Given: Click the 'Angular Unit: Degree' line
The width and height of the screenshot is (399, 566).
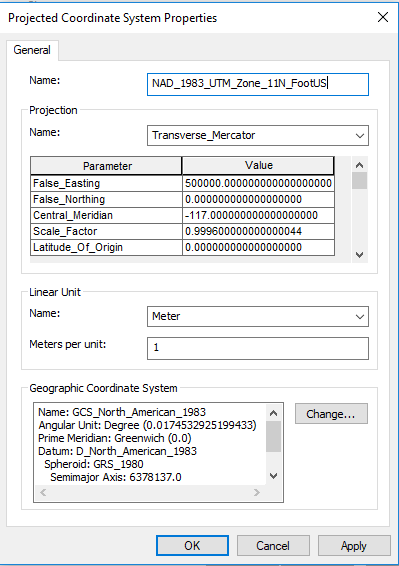Looking at the screenshot, I should [147, 425].
